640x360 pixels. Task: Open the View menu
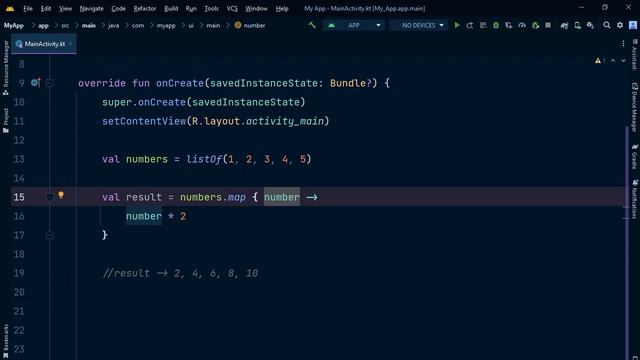[x=65, y=9]
